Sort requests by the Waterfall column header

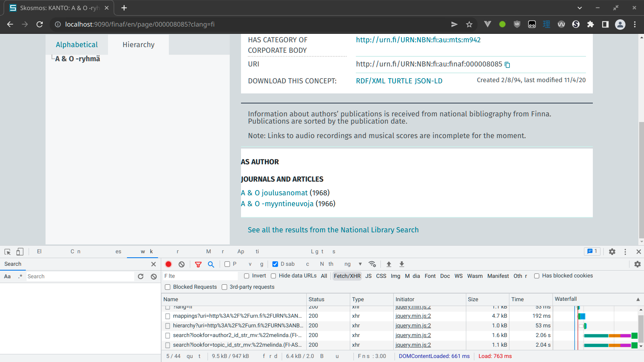tap(597, 299)
